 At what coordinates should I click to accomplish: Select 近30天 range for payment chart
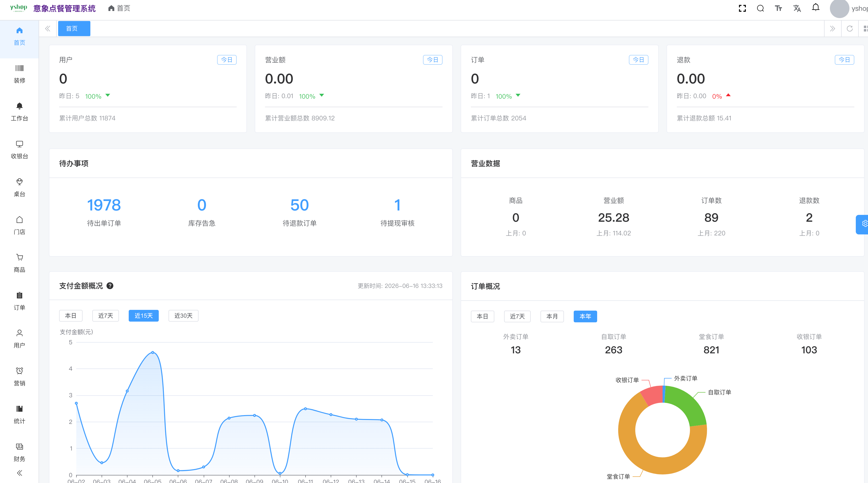[x=183, y=315]
